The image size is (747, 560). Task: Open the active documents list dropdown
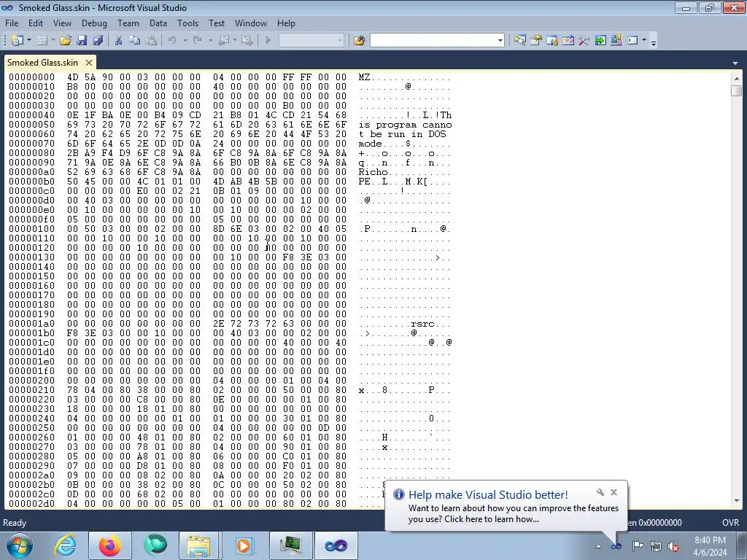coord(735,63)
